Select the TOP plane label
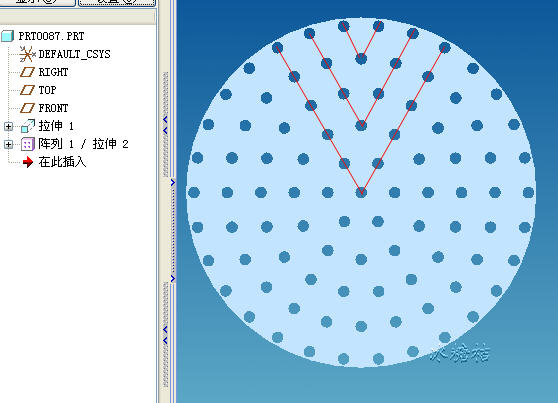Viewport: 558px width, 403px height. pyautogui.click(x=47, y=90)
